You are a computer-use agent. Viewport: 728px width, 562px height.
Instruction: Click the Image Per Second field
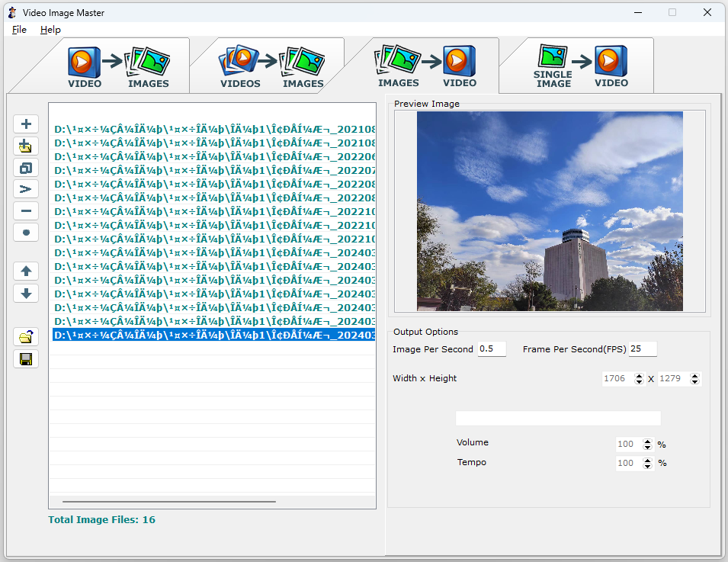click(492, 348)
